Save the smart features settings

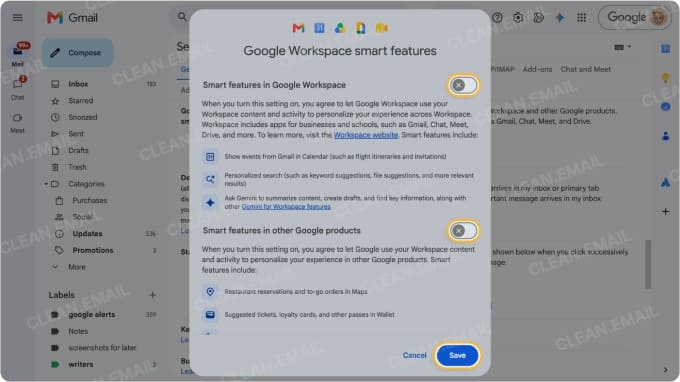(457, 356)
